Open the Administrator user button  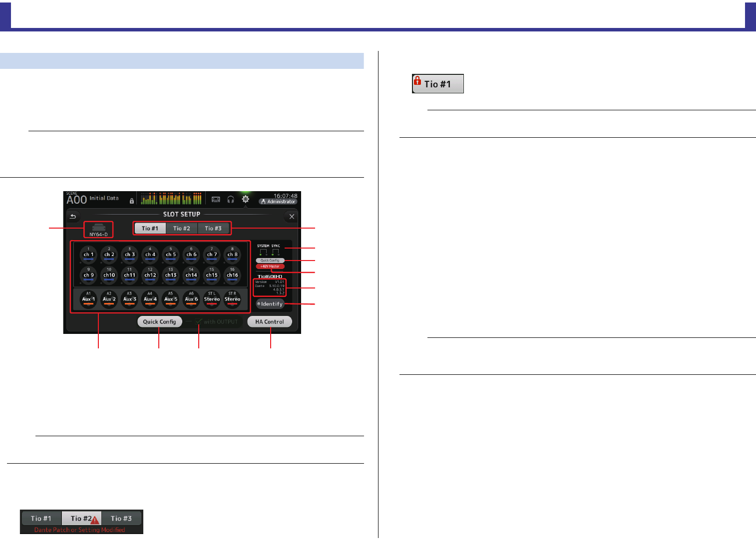(278, 202)
